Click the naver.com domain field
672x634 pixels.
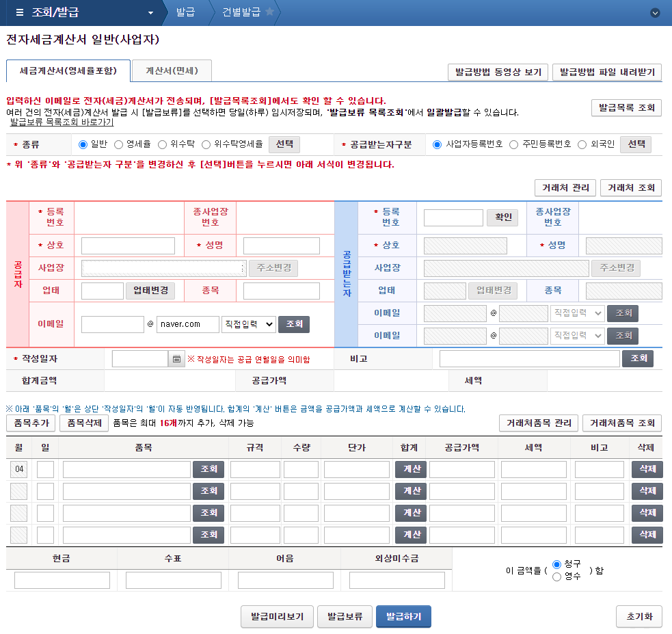[x=188, y=324]
